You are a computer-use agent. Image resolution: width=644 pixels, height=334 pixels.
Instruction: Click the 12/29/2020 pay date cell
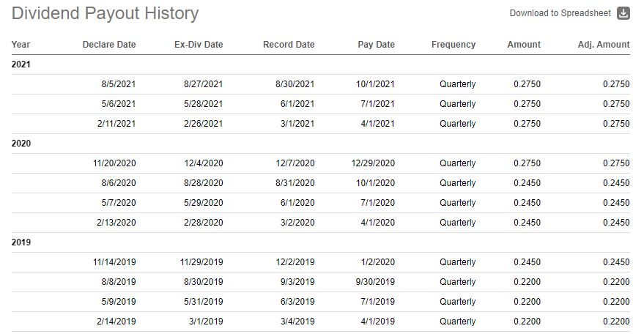(x=373, y=163)
